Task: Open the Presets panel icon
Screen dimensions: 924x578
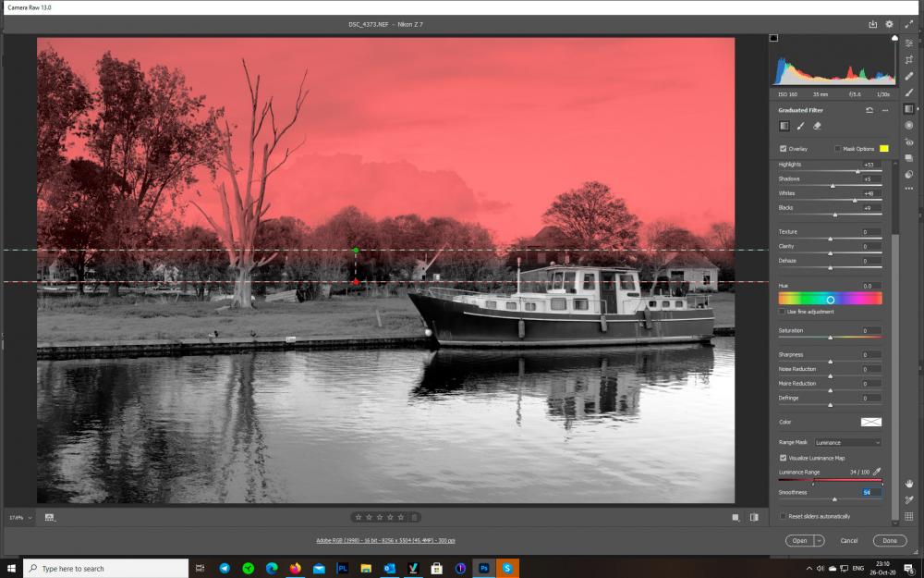Action: point(908,174)
